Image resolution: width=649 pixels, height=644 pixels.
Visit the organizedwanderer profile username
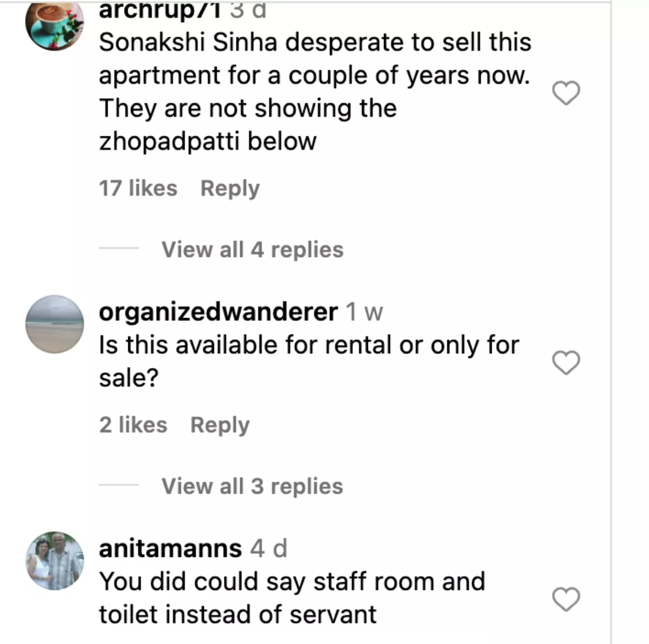point(218,312)
